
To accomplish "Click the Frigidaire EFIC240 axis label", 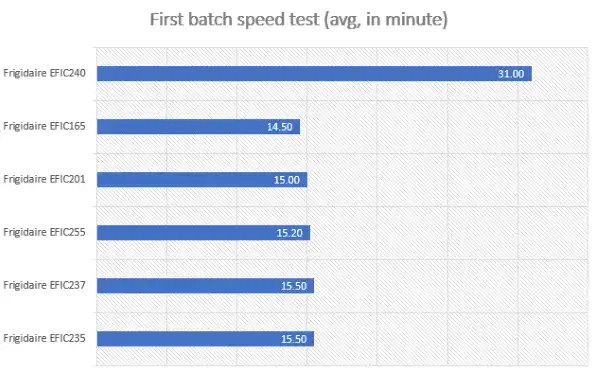I will (44, 73).
